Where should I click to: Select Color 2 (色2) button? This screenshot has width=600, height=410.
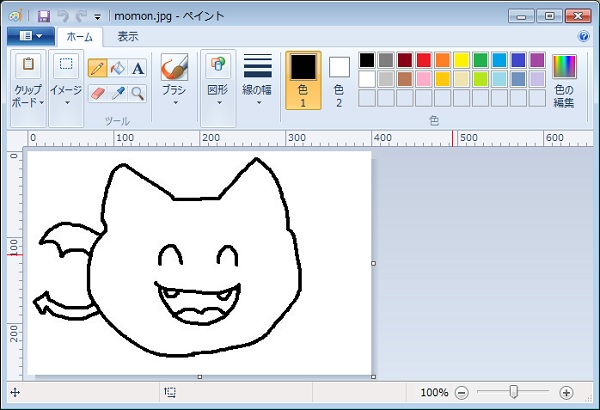click(x=339, y=80)
